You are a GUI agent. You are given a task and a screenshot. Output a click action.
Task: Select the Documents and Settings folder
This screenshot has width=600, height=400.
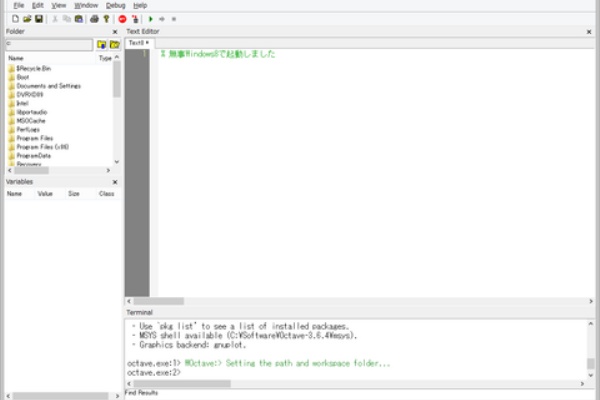[x=46, y=86]
